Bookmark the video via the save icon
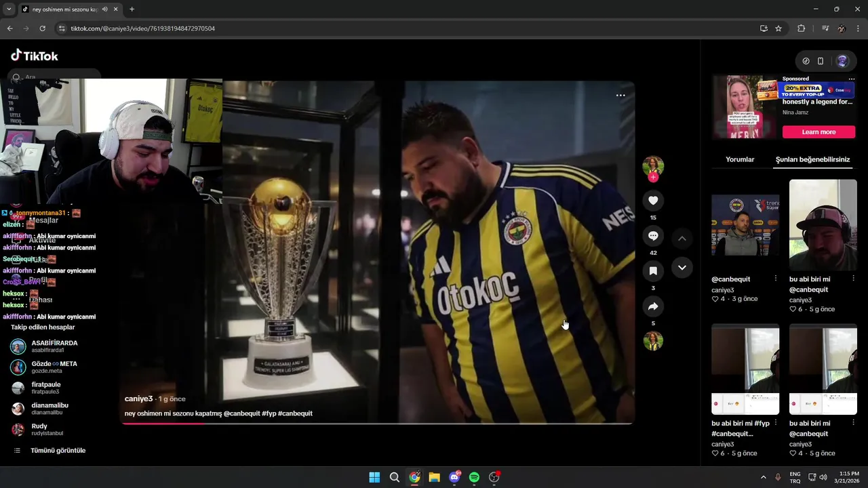The image size is (868, 488). click(653, 271)
